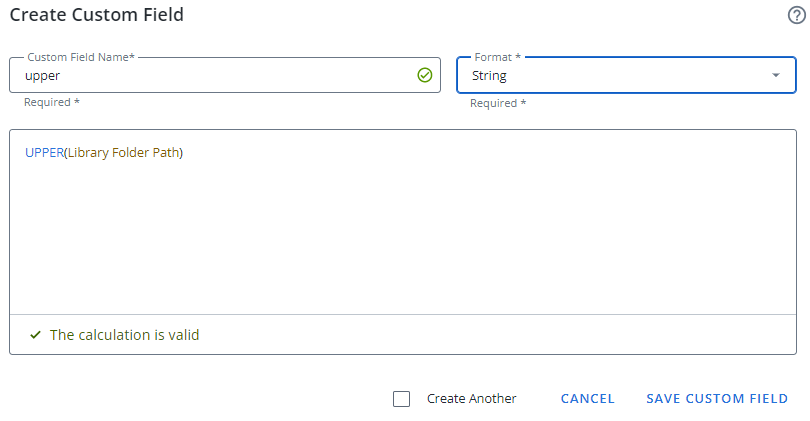Screen dimensions: 810x421
Task: Click the green validation check in name field
Action: point(424,75)
